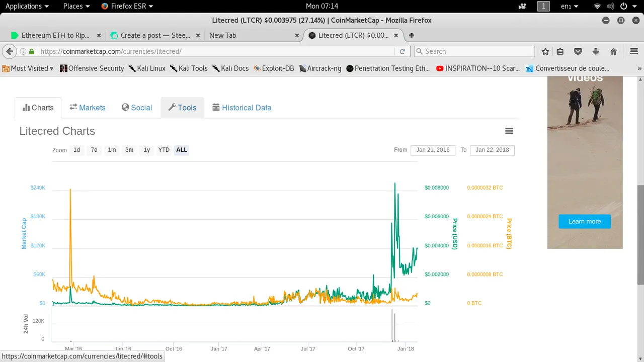Switch to the Historical Data tab
Viewport: 644px width, 362px height.
pos(242,108)
